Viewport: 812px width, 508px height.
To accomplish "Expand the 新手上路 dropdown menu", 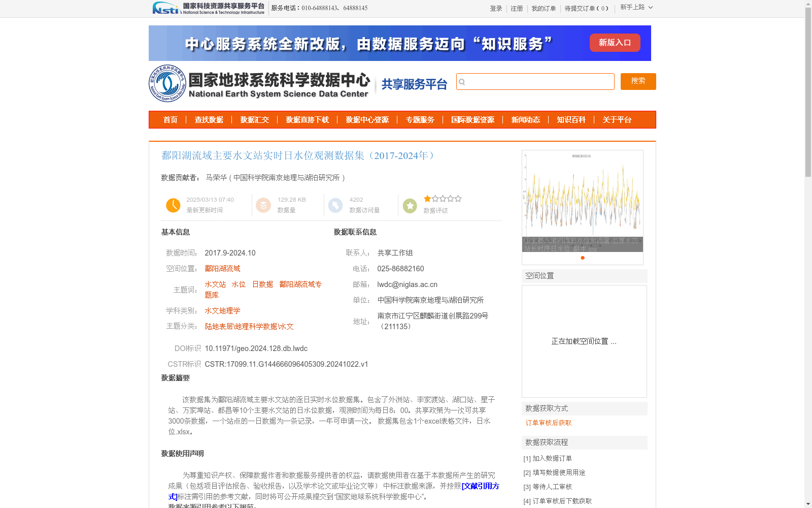I will (636, 8).
